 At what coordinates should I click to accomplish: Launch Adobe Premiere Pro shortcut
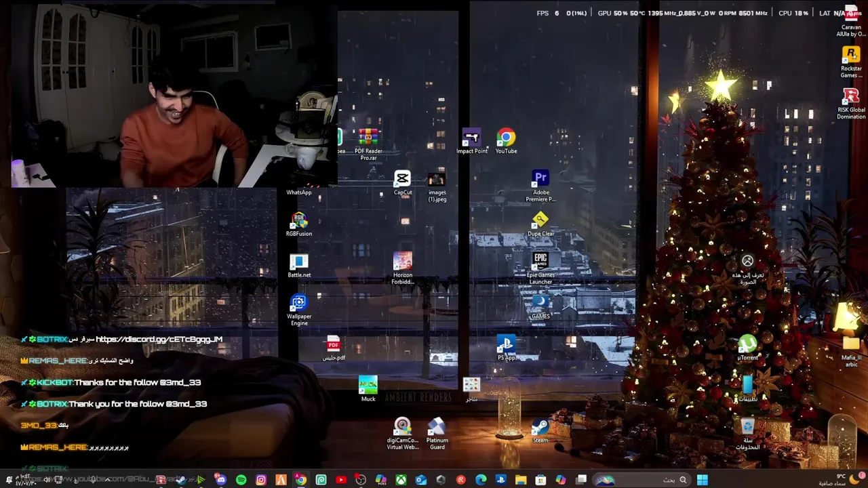coord(540,186)
